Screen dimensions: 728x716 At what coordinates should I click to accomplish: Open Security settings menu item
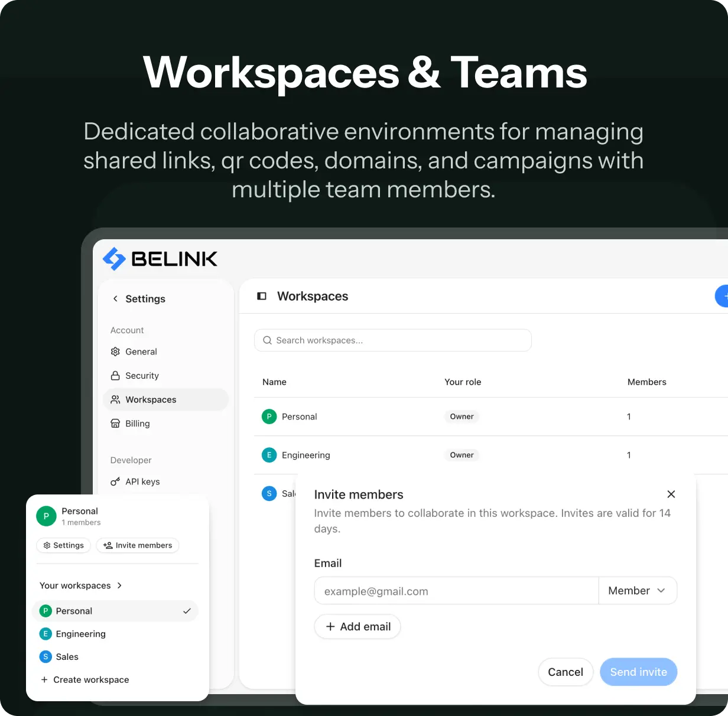pyautogui.click(x=165, y=376)
